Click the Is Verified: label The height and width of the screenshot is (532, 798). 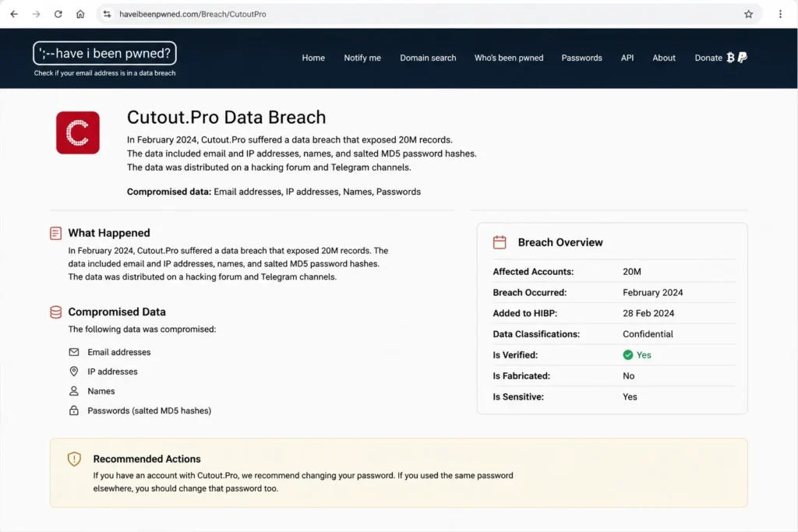click(515, 355)
